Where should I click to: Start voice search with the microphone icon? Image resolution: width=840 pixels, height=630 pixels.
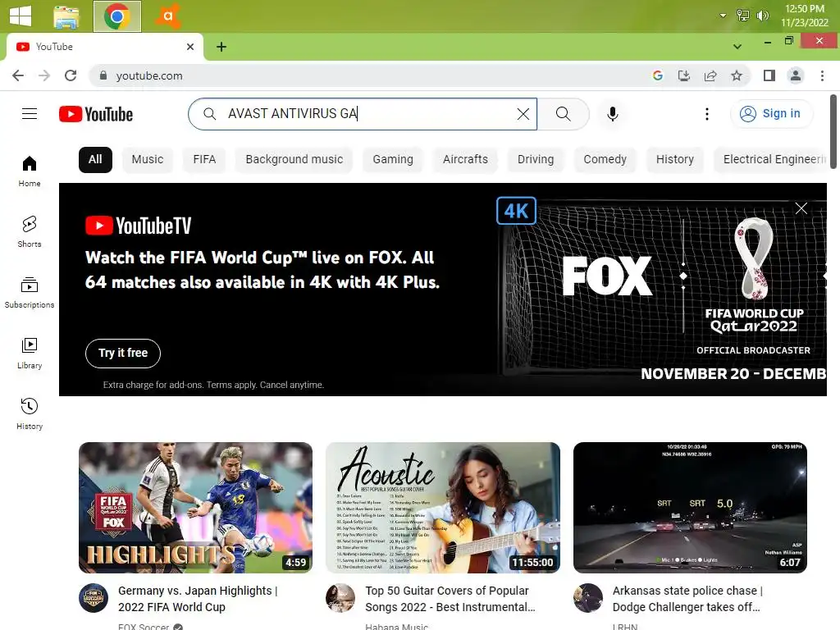point(612,113)
